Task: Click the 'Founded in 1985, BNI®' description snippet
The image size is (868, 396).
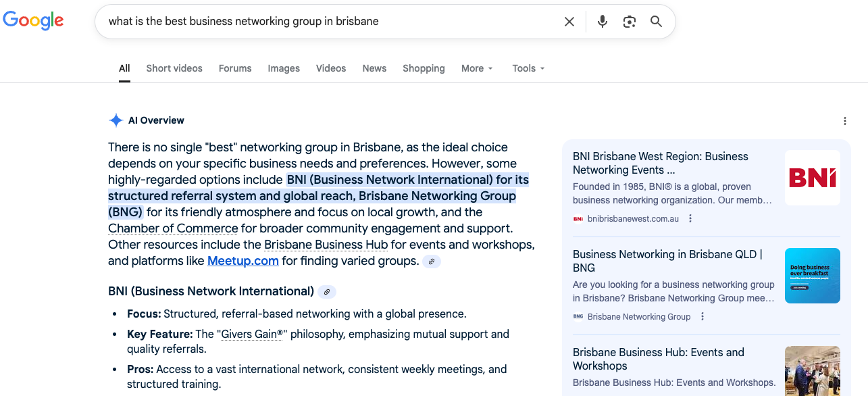Action: coord(672,193)
